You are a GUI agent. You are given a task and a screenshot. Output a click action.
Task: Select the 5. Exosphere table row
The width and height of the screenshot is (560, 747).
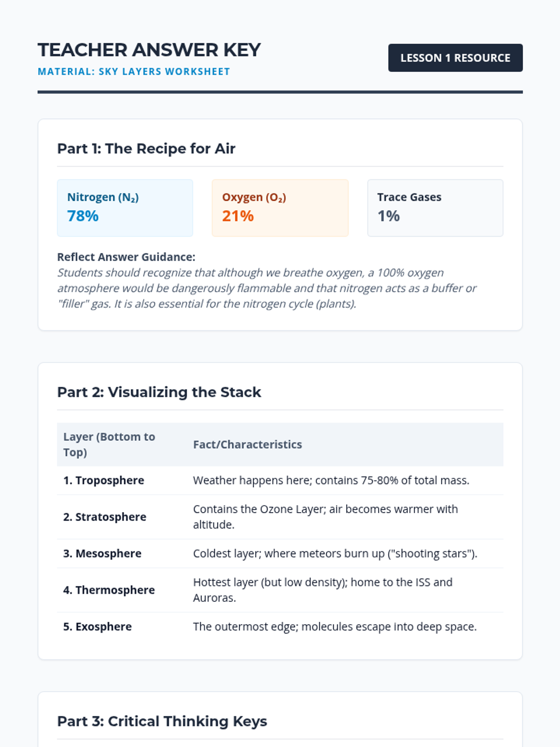pos(280,627)
